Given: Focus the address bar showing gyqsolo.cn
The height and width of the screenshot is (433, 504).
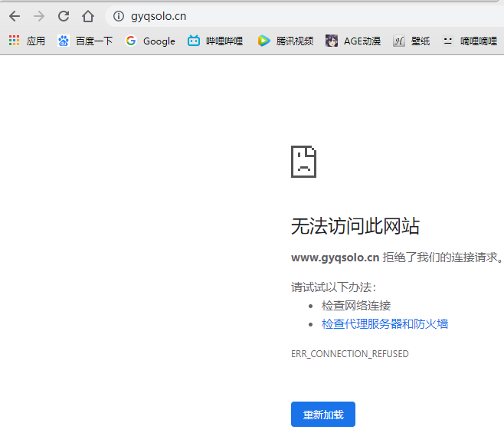Looking at the screenshot, I should (x=306, y=16).
